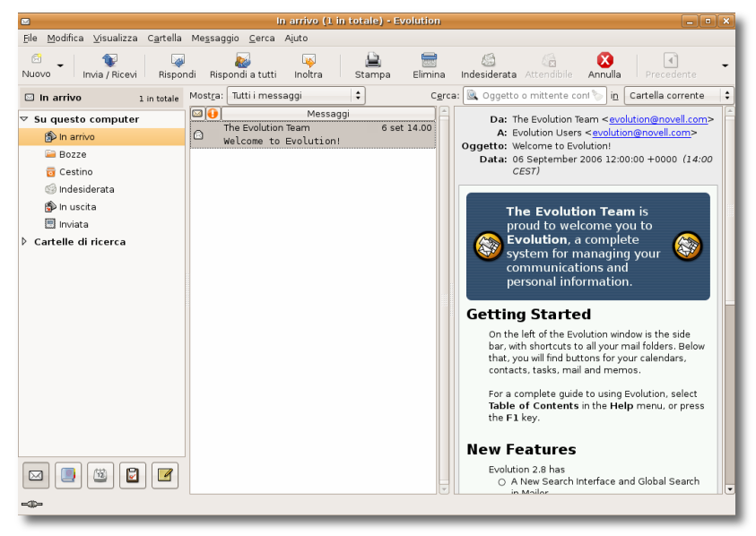This screenshot has height=536, width=756.
Task: Click the Rispondi reply icon
Action: 177,61
